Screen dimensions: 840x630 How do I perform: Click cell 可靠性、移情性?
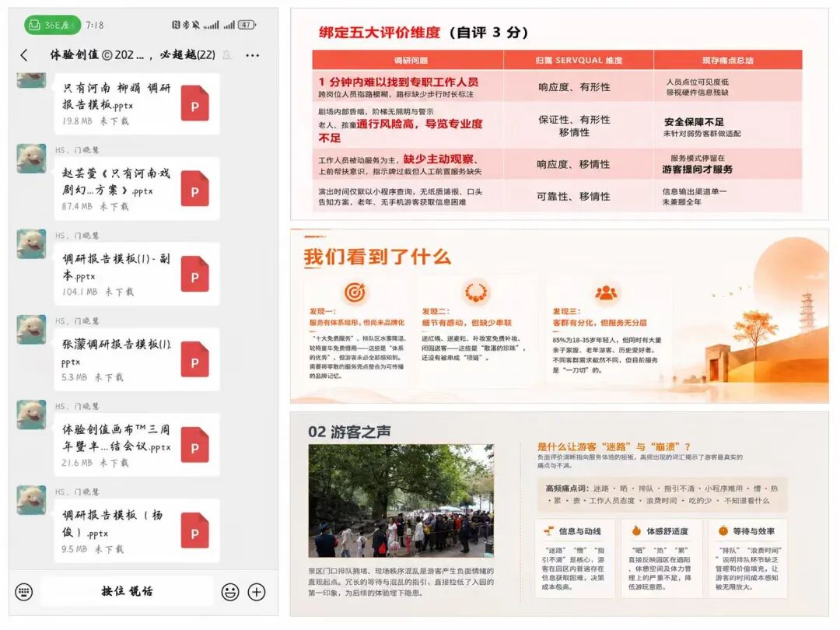click(x=574, y=197)
